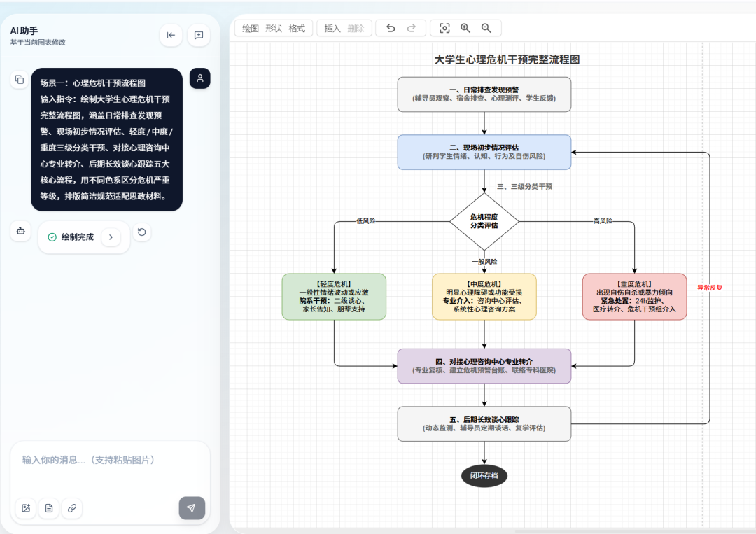Click the 绘制完成 status card
Viewport: 756px width, 534px height.
[x=84, y=237]
